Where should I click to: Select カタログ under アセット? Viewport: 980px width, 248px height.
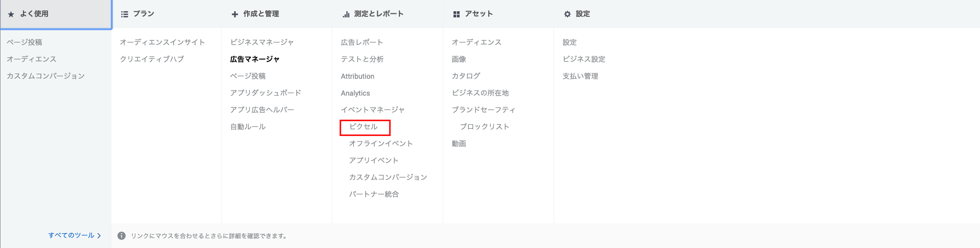[466, 76]
